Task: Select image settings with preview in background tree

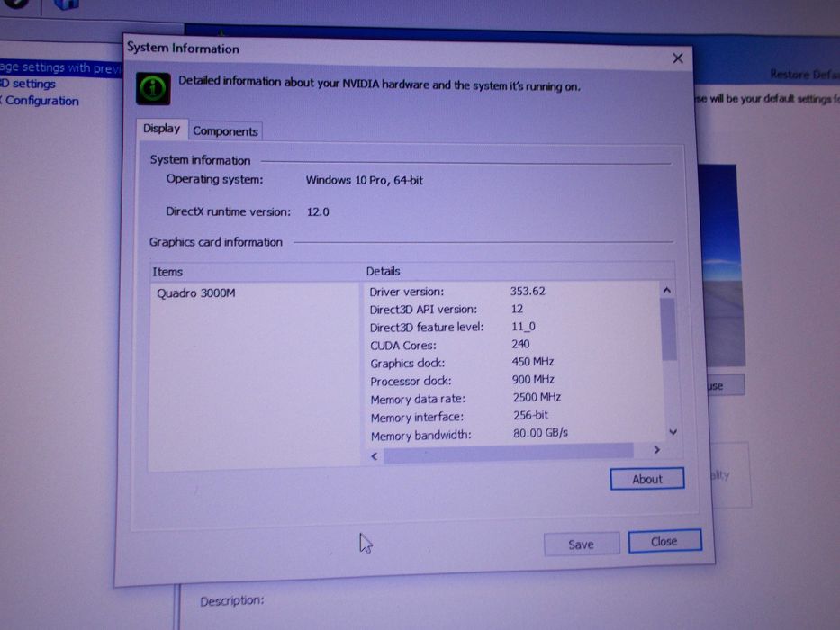Action: 60,68
